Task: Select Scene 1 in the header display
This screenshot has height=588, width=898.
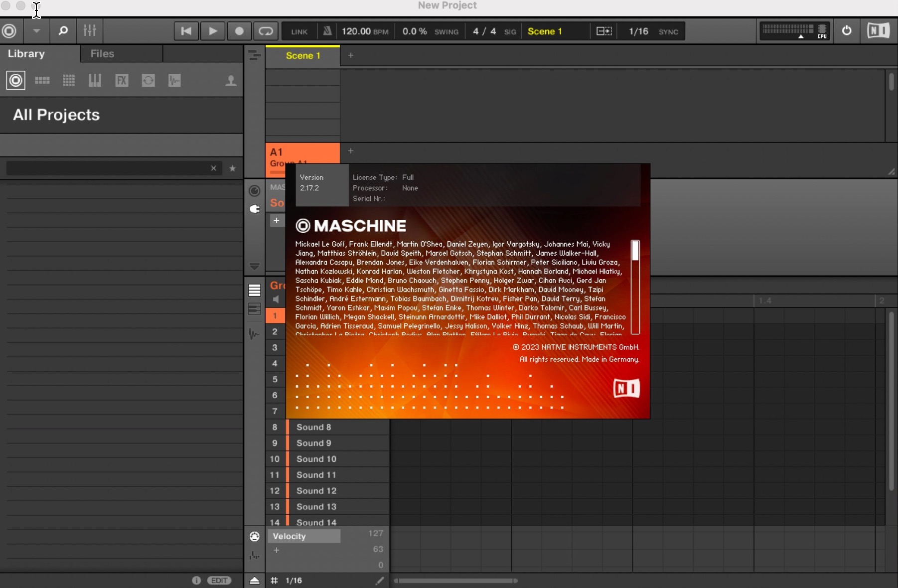Action: click(545, 31)
